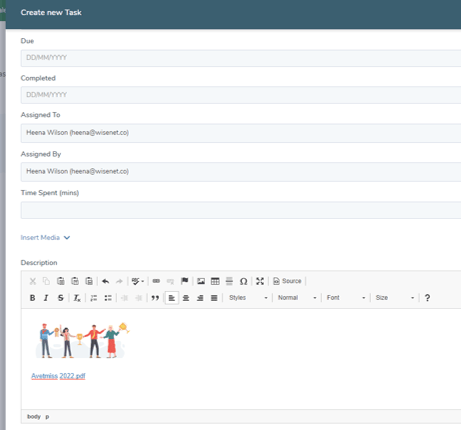The height and width of the screenshot is (430, 461).
Task: Center align the text
Action: click(186, 298)
